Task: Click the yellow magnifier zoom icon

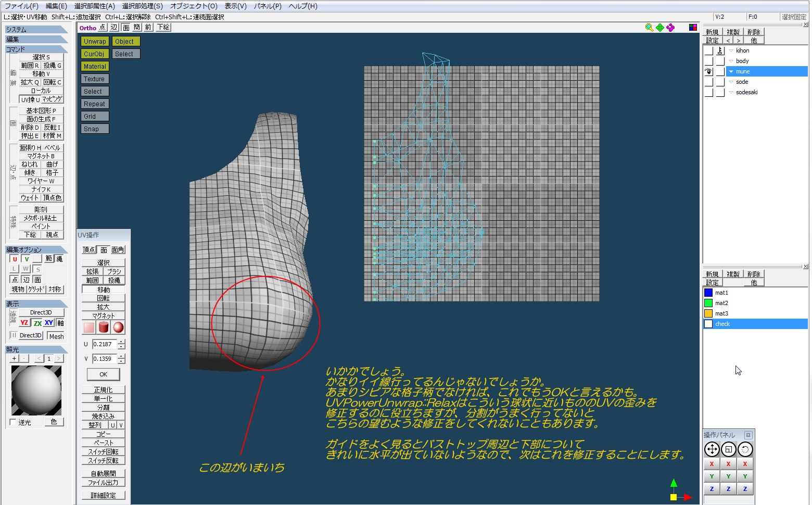Action: point(649,27)
